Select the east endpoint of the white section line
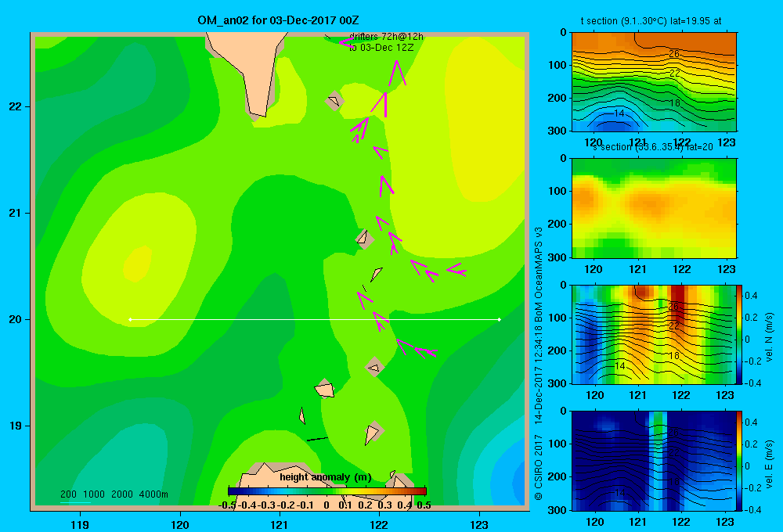This screenshot has width=783, height=532. click(500, 319)
